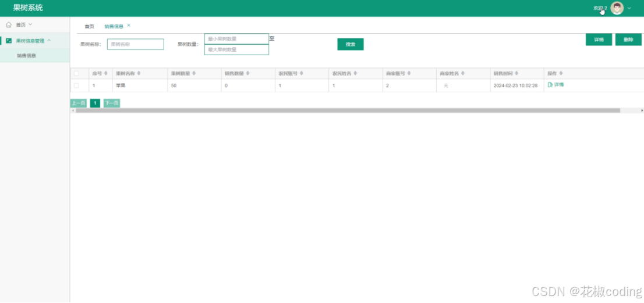The image size is (644, 303).
Task: Click the 果树系统 title
Action: coord(27,8)
